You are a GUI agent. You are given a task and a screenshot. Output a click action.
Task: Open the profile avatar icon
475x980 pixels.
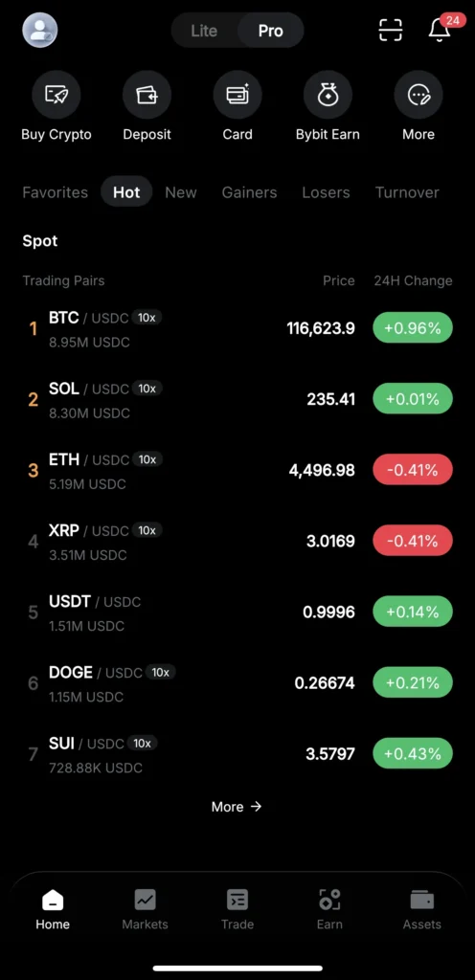[40, 30]
